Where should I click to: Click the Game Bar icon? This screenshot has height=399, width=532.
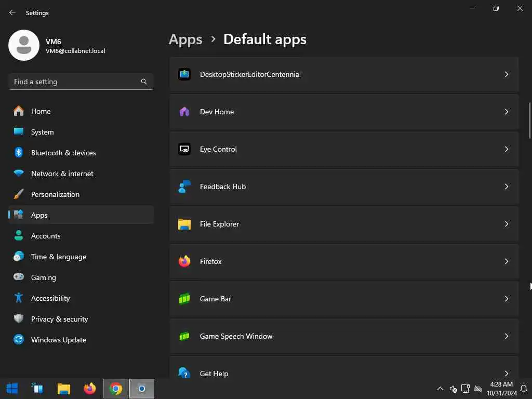pos(184,299)
